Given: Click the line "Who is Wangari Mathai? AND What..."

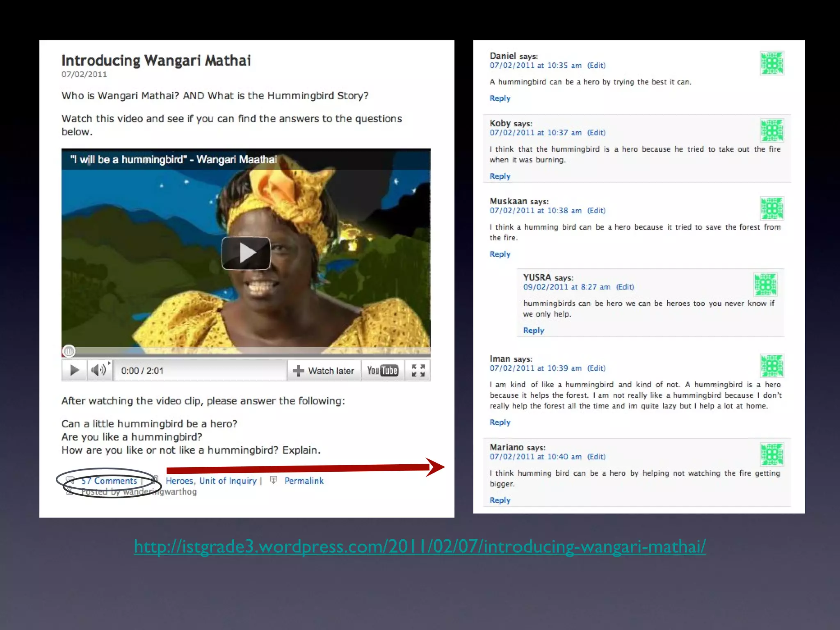Looking at the screenshot, I should (x=215, y=96).
